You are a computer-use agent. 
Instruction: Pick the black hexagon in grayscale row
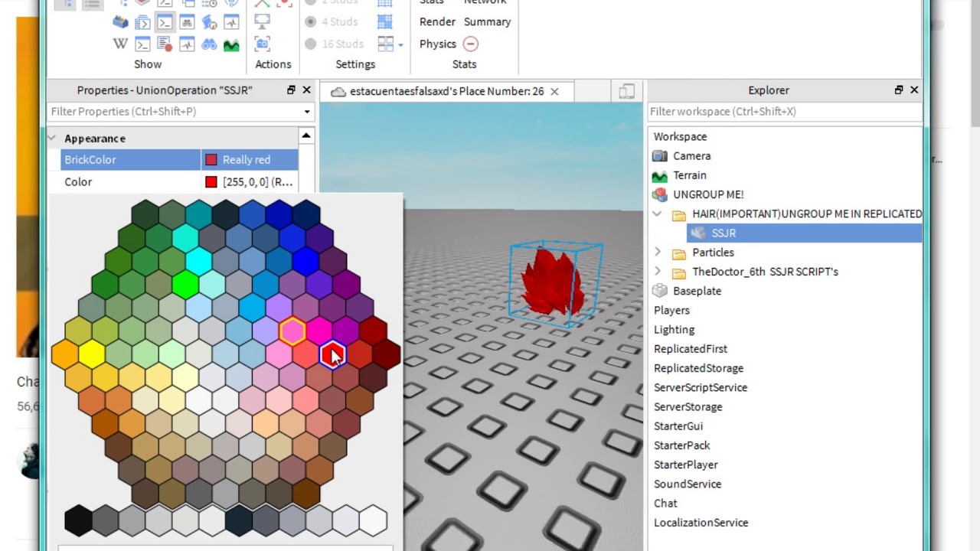click(78, 520)
